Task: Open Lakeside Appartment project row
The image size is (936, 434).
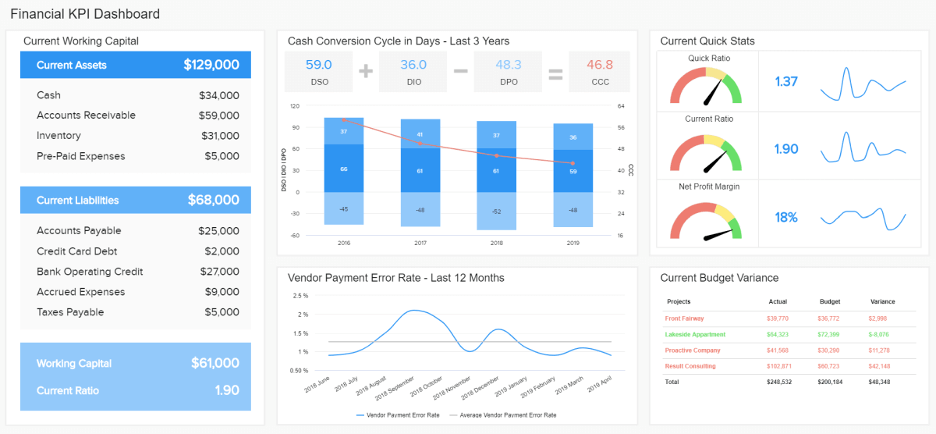Action: coord(789,334)
